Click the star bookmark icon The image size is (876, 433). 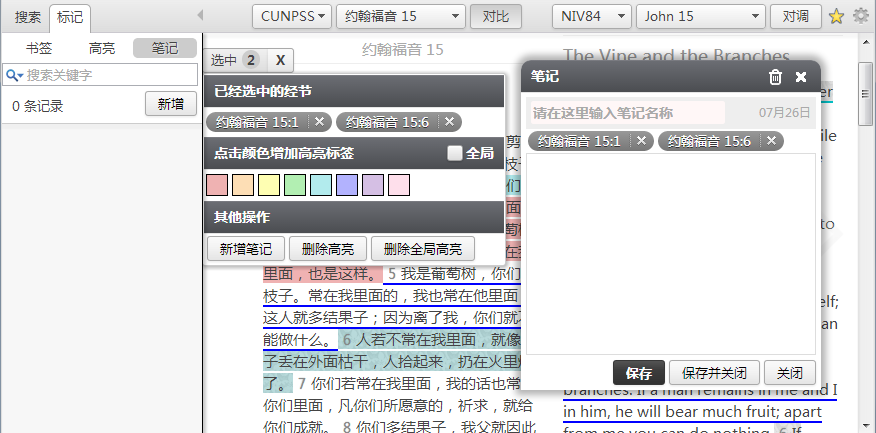click(x=836, y=16)
